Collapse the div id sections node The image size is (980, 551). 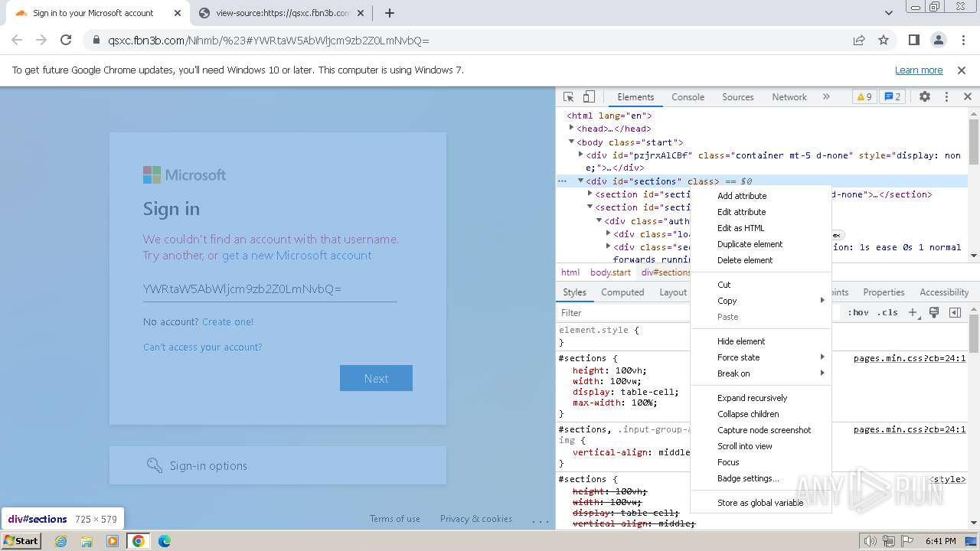tap(580, 181)
